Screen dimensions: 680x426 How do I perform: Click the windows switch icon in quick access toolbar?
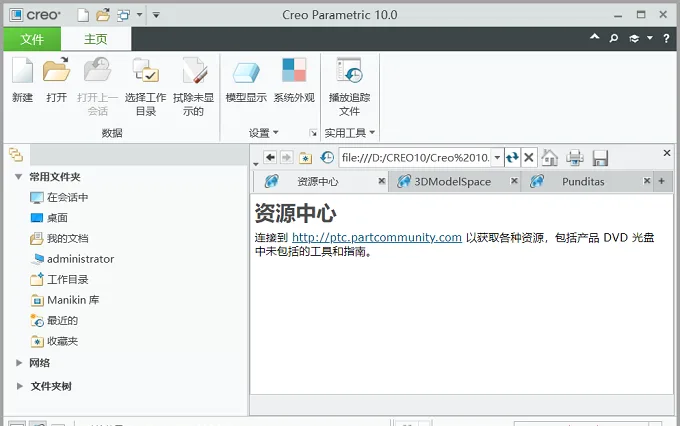(124, 16)
